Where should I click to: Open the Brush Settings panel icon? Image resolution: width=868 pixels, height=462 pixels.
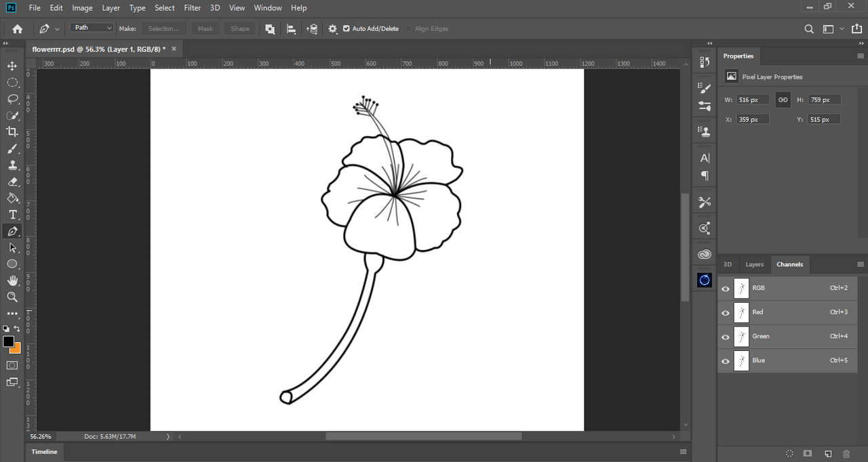(x=705, y=87)
